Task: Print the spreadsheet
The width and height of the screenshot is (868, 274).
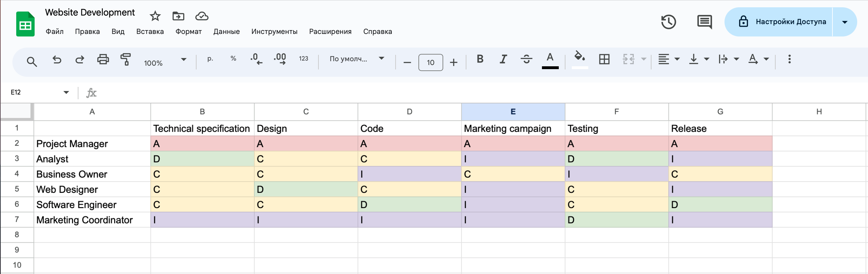Action: (103, 60)
